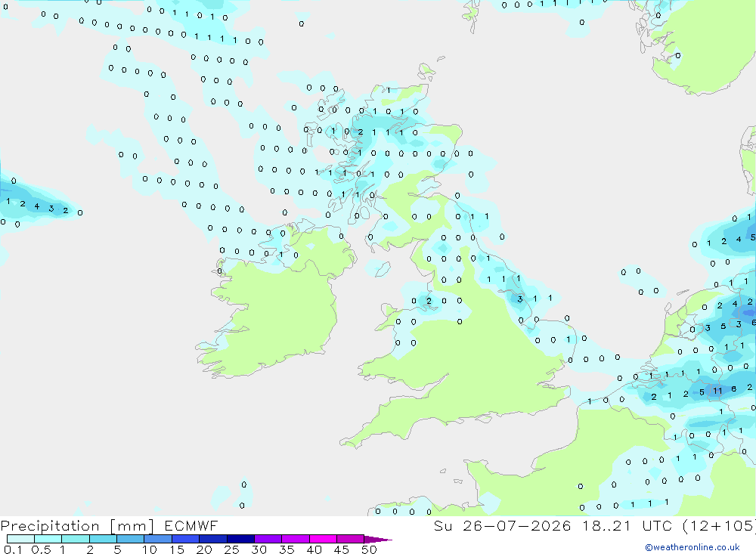Click the "(12+105)" forecast step text

click(719, 525)
